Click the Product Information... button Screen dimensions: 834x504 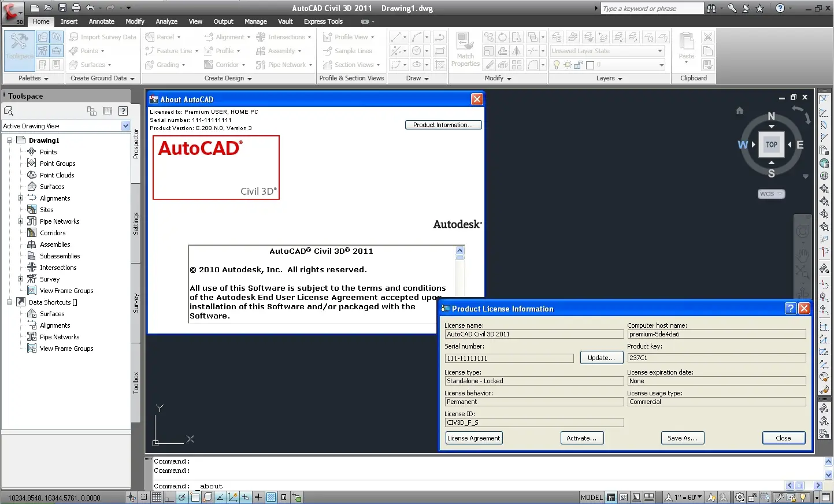443,125
